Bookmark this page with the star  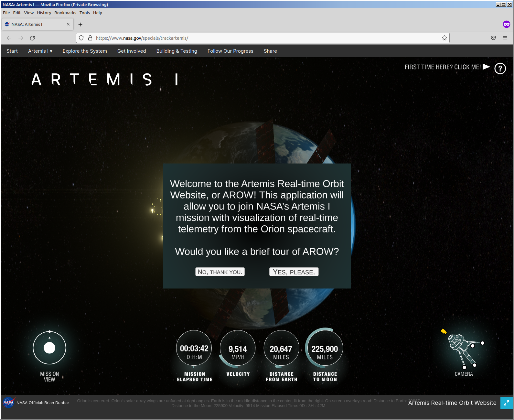pos(444,38)
